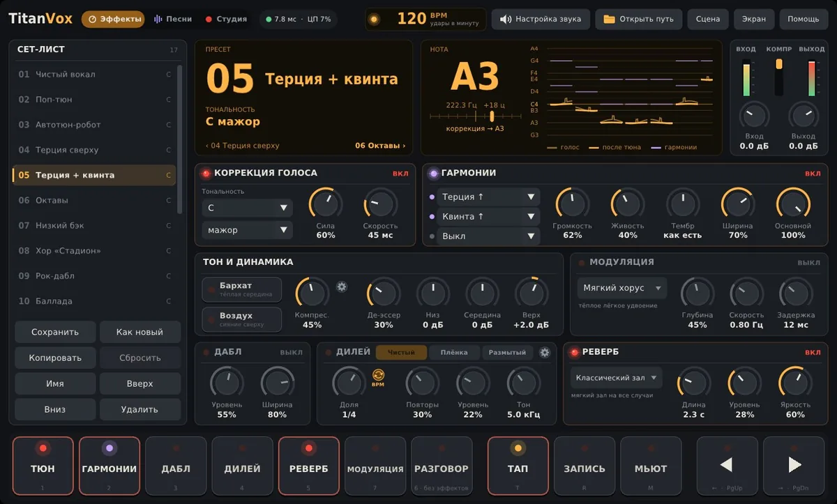Open the Тональность key dropdown showing C
The width and height of the screenshot is (837, 504).
coord(248,208)
